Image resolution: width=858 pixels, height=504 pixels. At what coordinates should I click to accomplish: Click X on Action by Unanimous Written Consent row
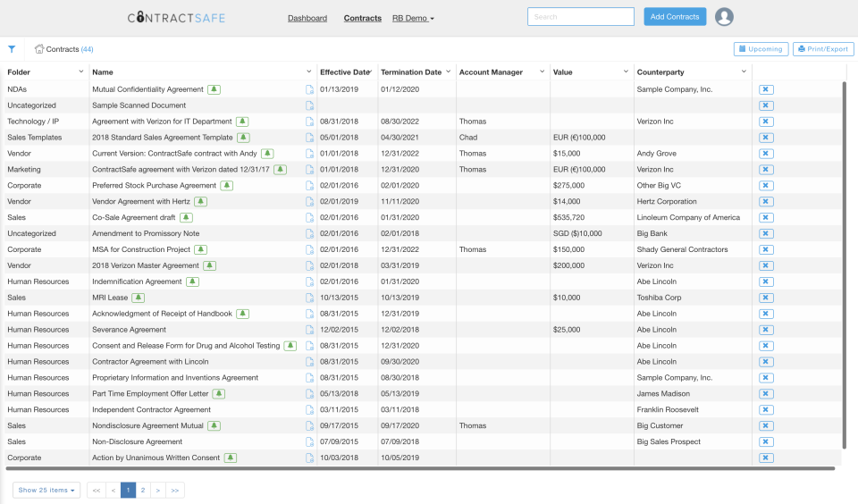coord(766,458)
